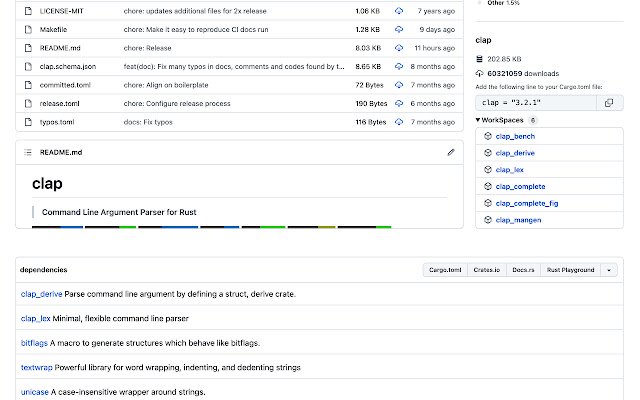This screenshot has width=640, height=400.
Task: Click the file icon beside clap.schema.json
Action: [x=28, y=66]
